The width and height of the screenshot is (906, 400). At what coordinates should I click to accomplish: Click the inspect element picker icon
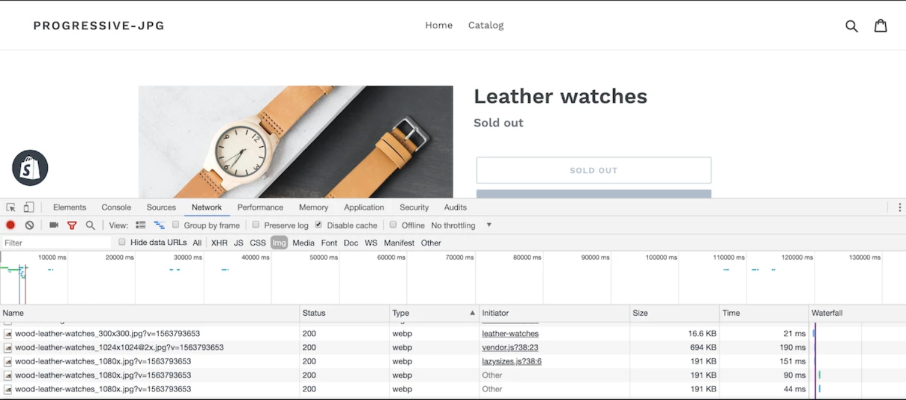11,208
